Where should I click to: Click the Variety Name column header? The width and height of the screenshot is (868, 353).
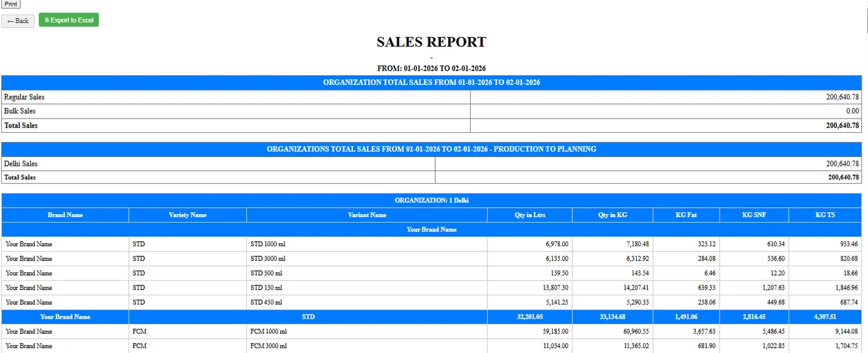[188, 215]
